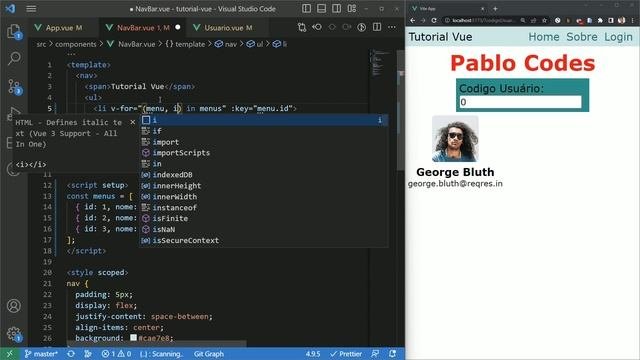The image size is (640, 360).
Task: Click the Codigo Usuário input field
Action: [520, 102]
